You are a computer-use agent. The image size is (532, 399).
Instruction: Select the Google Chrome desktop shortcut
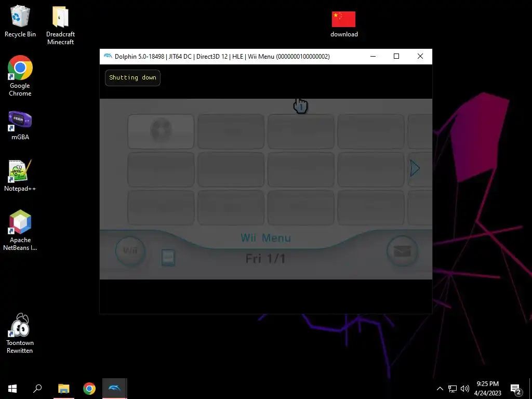tap(20, 76)
